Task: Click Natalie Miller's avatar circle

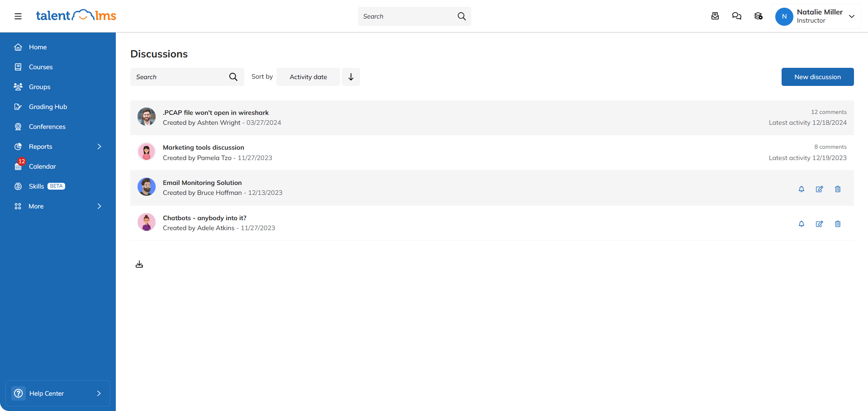Action: pyautogui.click(x=784, y=16)
